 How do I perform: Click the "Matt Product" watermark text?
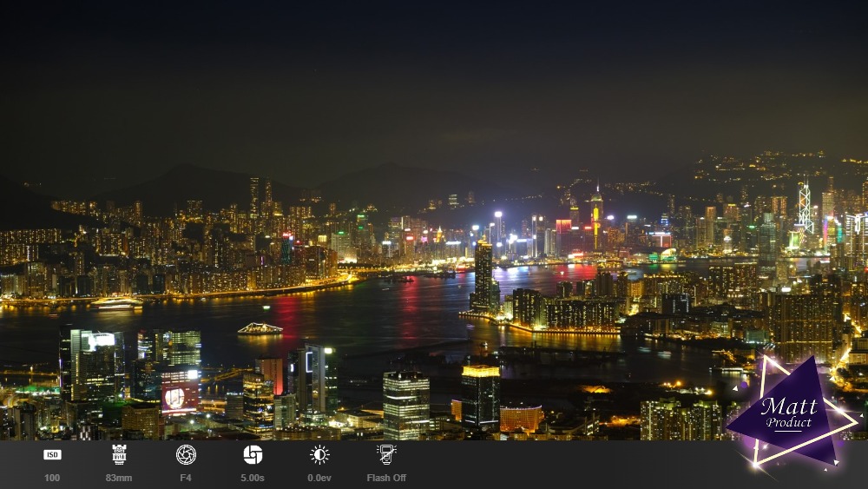pyautogui.click(x=790, y=411)
